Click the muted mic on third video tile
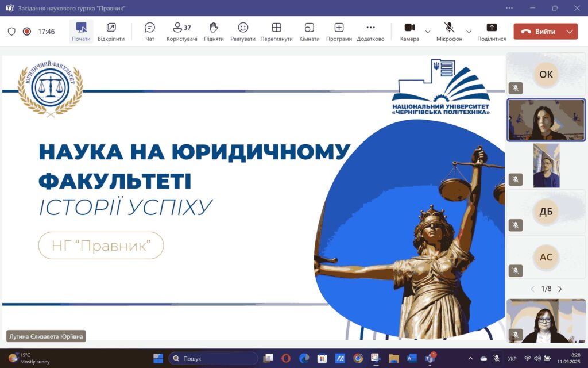The image size is (588, 368). (516, 179)
